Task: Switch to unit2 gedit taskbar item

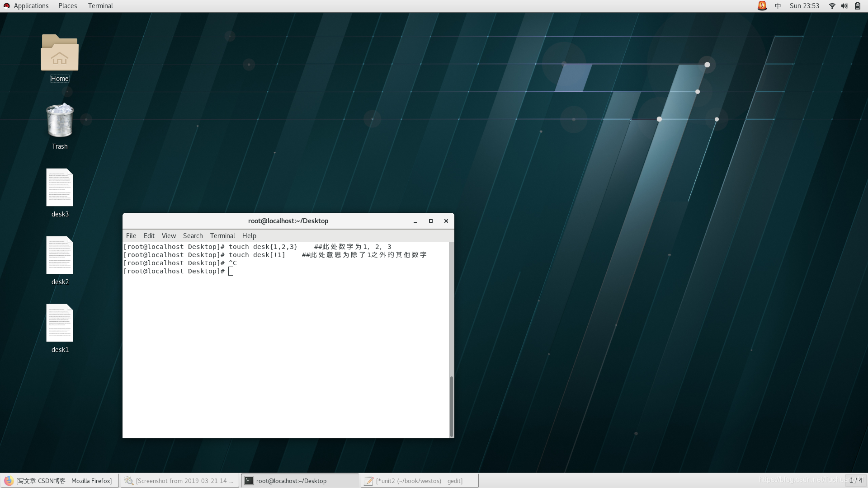Action: pyautogui.click(x=420, y=481)
